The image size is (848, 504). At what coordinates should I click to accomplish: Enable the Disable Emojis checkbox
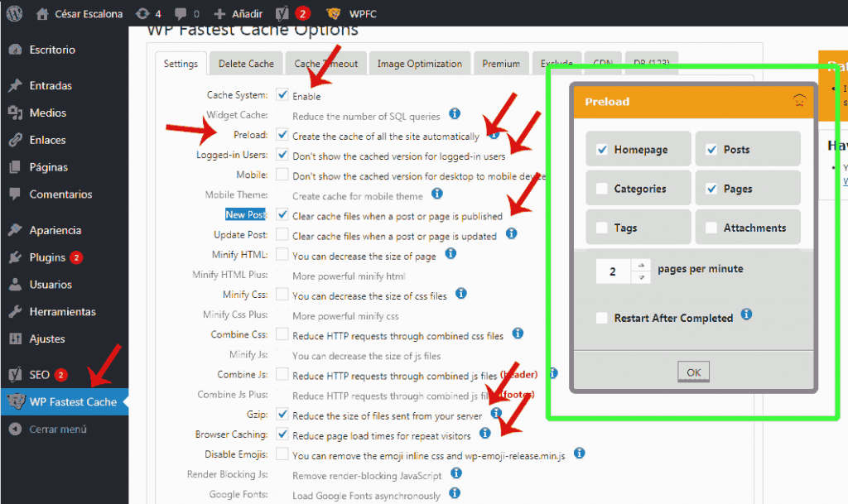click(x=282, y=454)
